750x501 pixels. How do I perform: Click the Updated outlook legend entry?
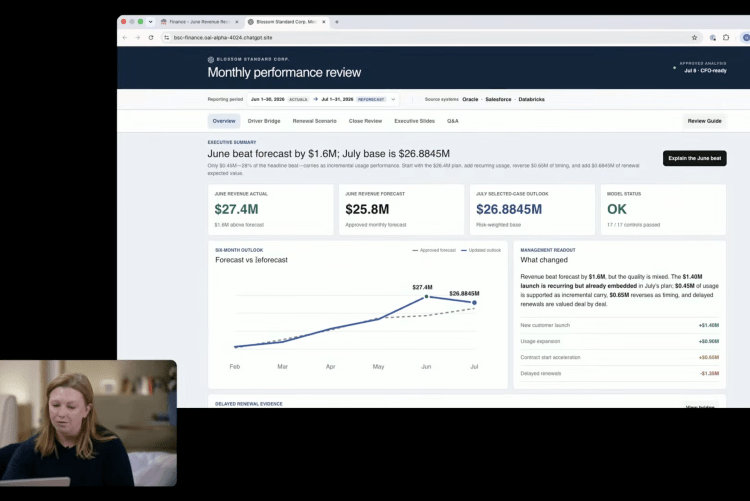[x=481, y=250]
